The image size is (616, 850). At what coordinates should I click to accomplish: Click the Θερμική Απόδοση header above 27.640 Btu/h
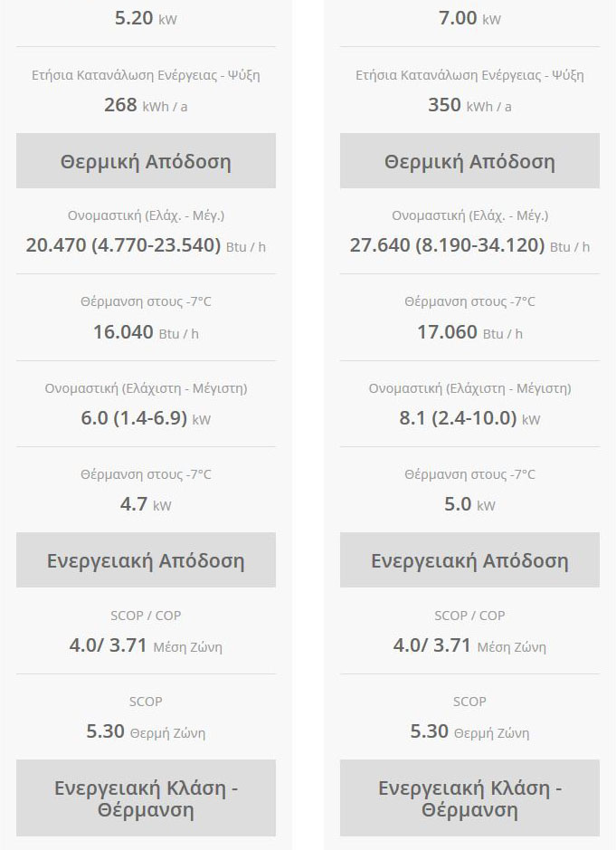[469, 161]
